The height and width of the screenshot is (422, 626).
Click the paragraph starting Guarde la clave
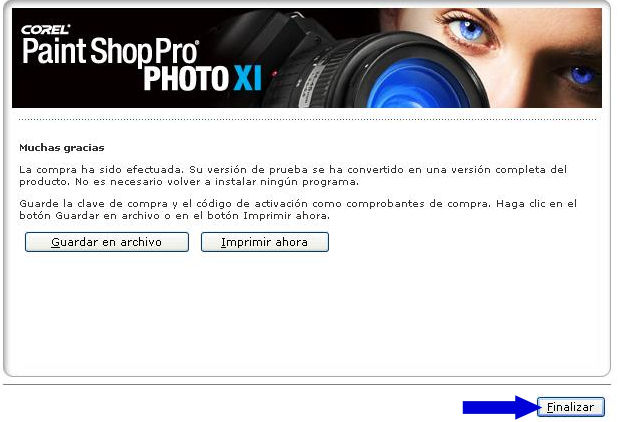click(298, 210)
